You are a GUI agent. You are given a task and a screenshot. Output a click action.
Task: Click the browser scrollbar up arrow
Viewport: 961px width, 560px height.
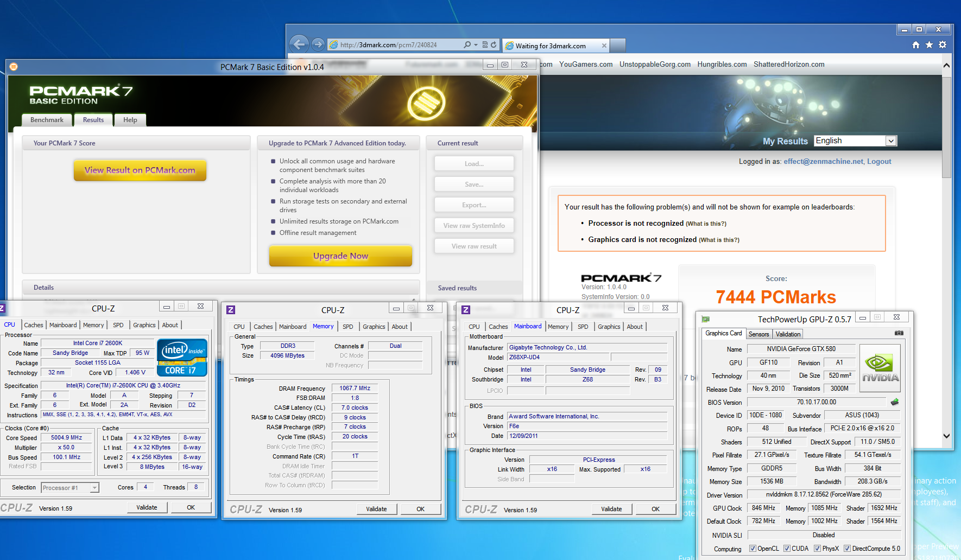tap(946, 65)
